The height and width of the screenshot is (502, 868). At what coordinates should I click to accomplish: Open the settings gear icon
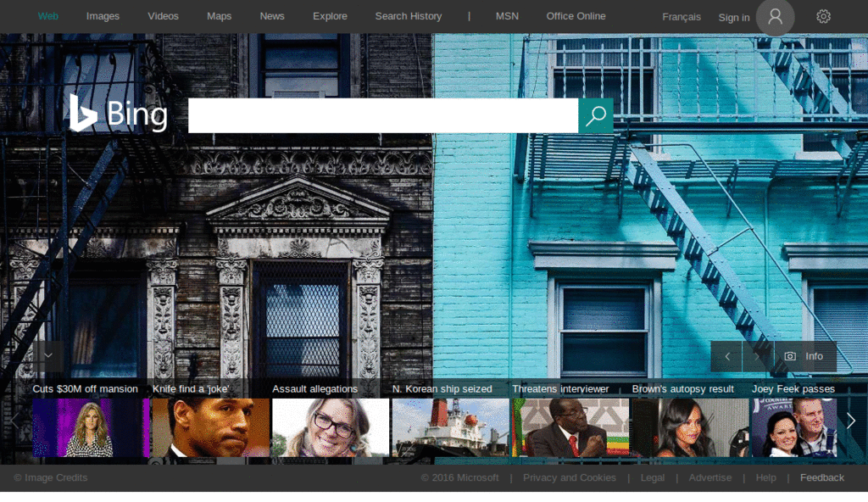click(823, 17)
